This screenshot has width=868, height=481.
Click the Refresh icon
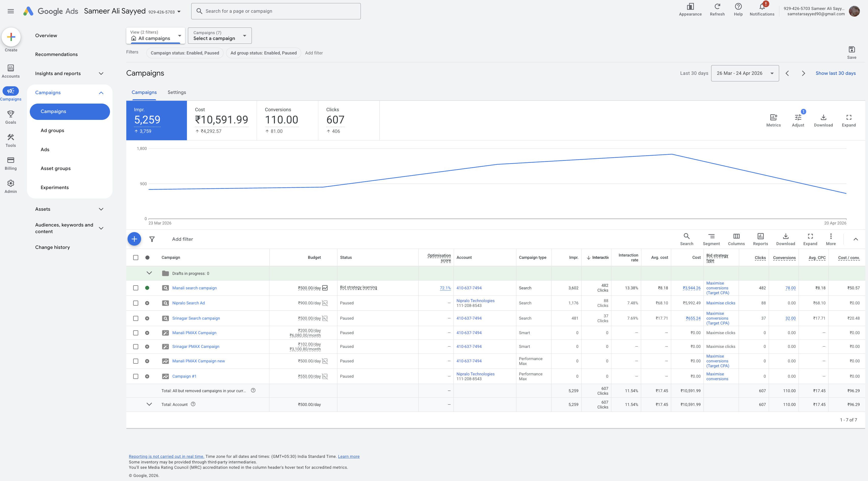pos(717,9)
